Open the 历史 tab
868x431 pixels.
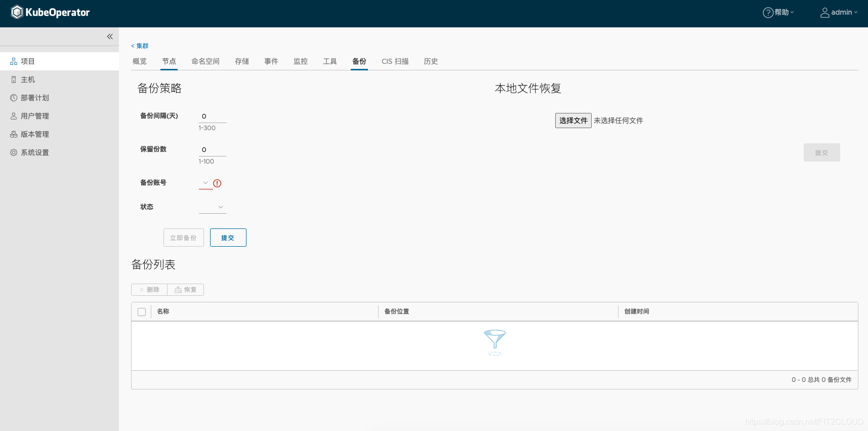(x=431, y=61)
